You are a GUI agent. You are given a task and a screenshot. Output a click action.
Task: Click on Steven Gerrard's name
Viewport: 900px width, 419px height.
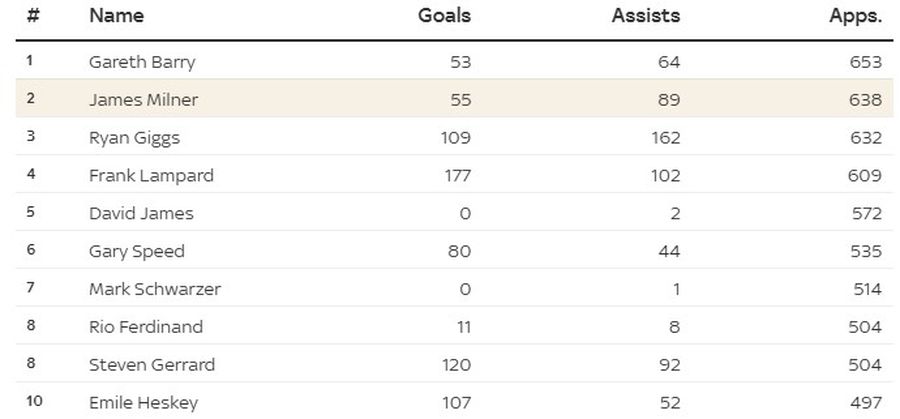click(x=151, y=365)
